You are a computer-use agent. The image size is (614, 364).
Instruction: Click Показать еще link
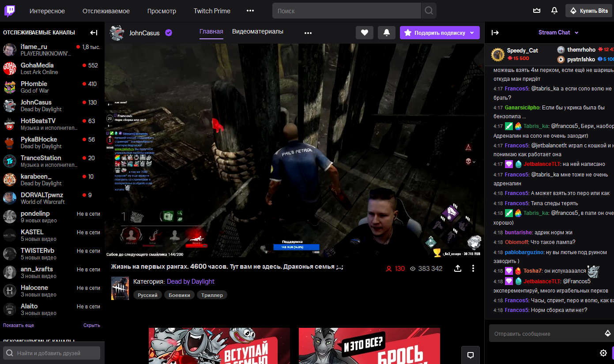[x=19, y=325]
